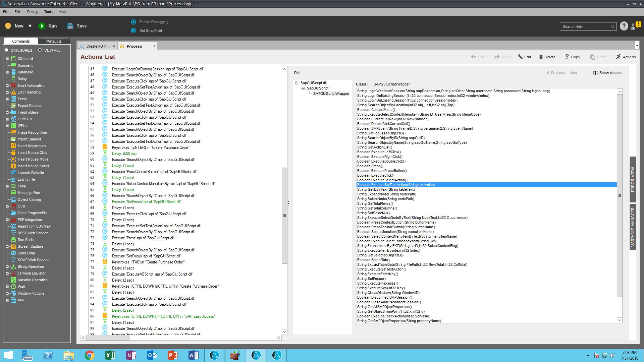Select the CATEGORIES radio button

coord(6,50)
